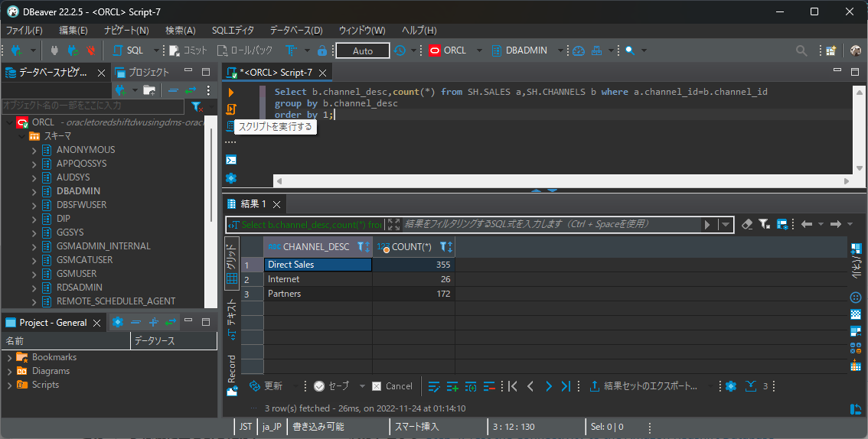Click the セーブ save button
The image size is (868, 439).
click(331, 386)
